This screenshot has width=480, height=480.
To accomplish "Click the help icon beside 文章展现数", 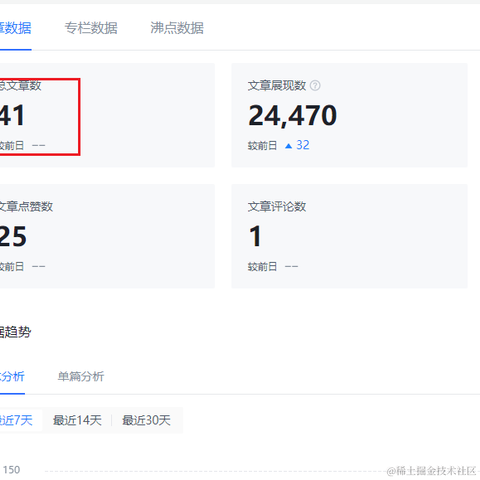I will pos(315,86).
